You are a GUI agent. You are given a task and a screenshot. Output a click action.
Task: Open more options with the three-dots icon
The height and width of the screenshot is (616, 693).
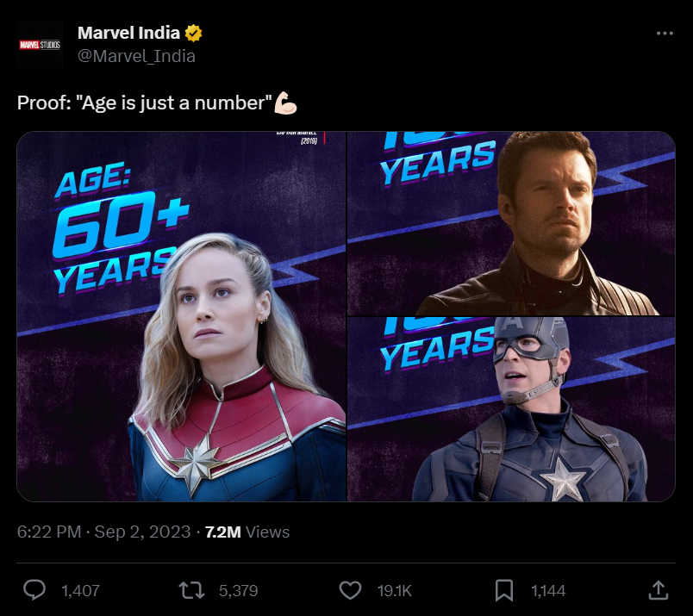665,33
